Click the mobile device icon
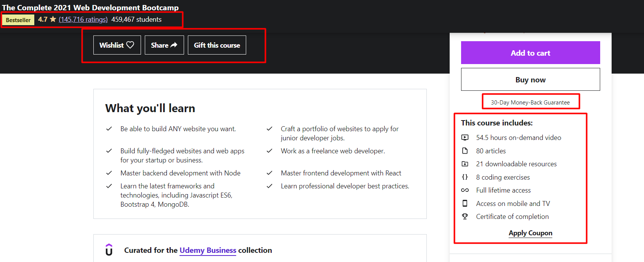 (465, 203)
